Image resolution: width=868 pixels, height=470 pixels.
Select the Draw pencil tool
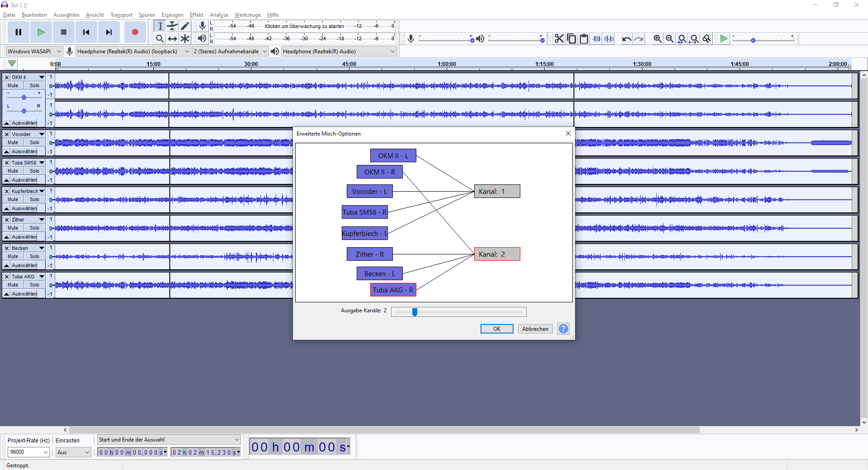[185, 26]
